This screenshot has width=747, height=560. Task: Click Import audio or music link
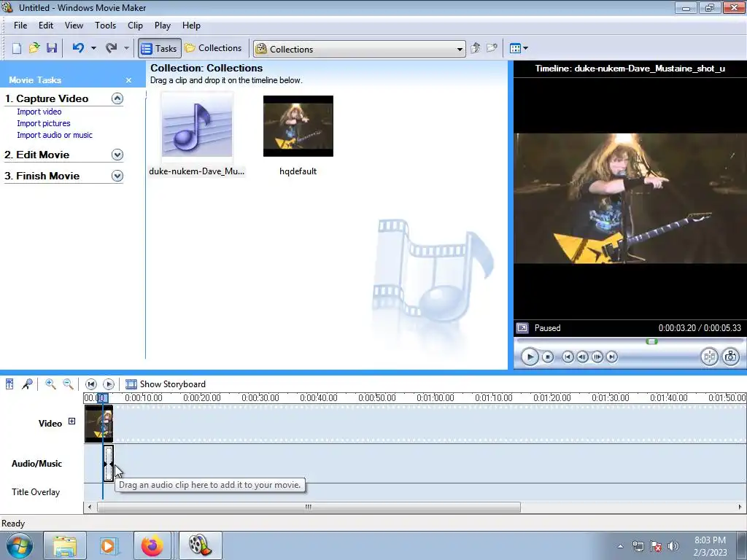pyautogui.click(x=55, y=135)
